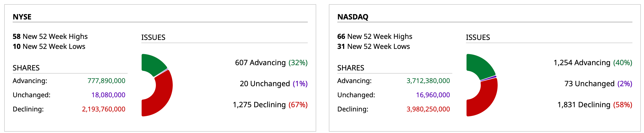Click NYSE declining shares value 2,193,760,000
Viewport: 644px width, 133px height.
104,109
